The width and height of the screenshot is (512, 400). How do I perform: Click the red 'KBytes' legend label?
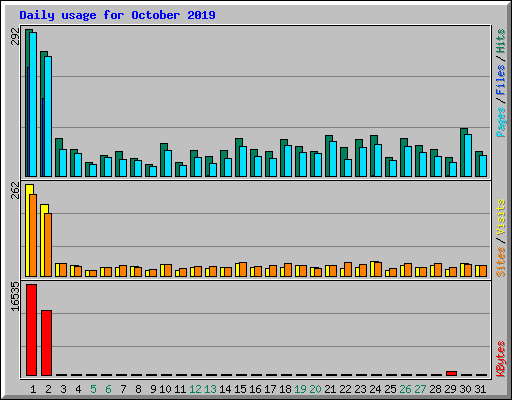tap(500, 359)
